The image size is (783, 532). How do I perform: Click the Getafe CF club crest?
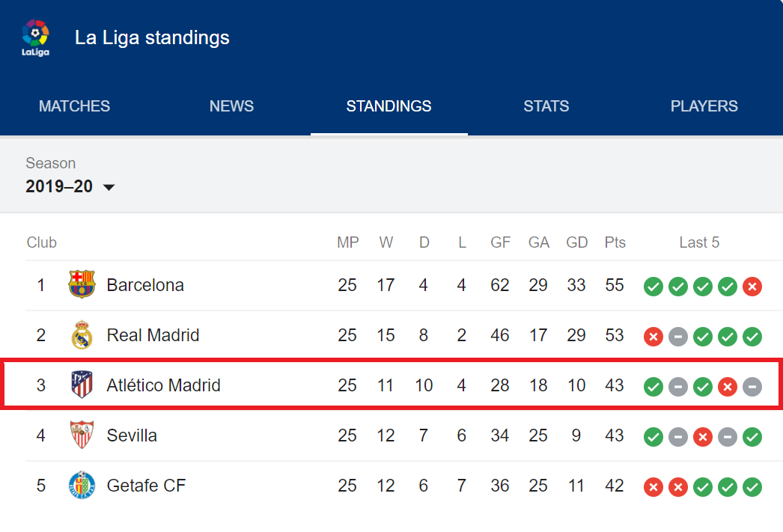[82, 485]
